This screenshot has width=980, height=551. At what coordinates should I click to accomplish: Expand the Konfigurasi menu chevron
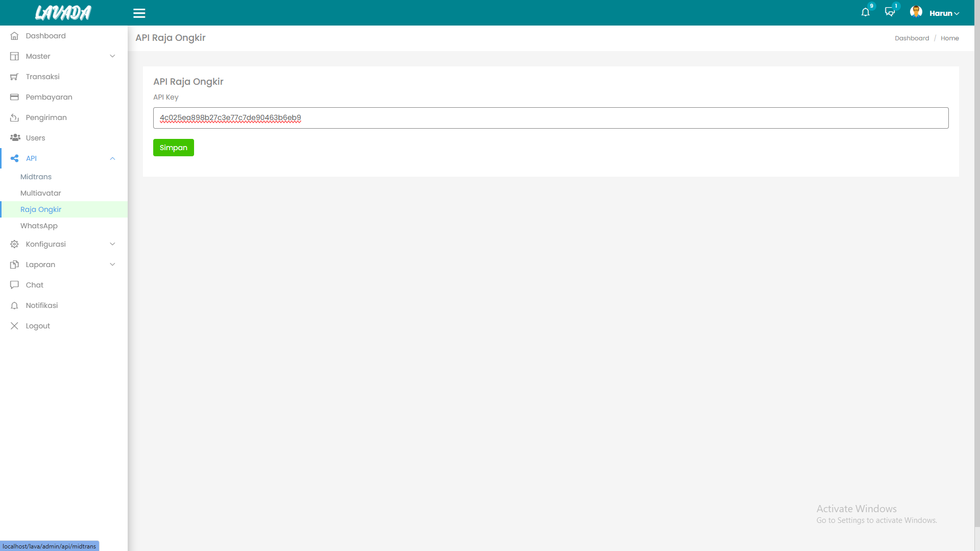click(x=112, y=244)
